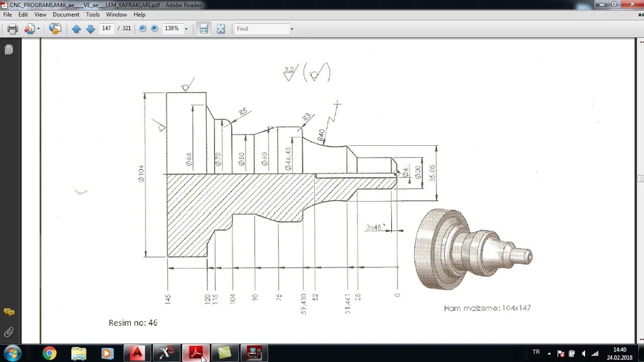
Task: Click the Ø46.43 dimension label
Action: 288,158
